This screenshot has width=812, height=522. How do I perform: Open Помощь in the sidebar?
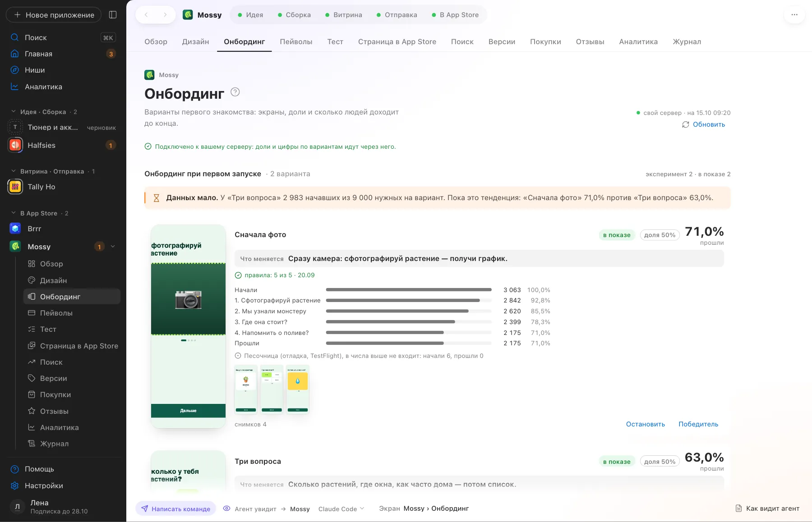tap(63, 469)
